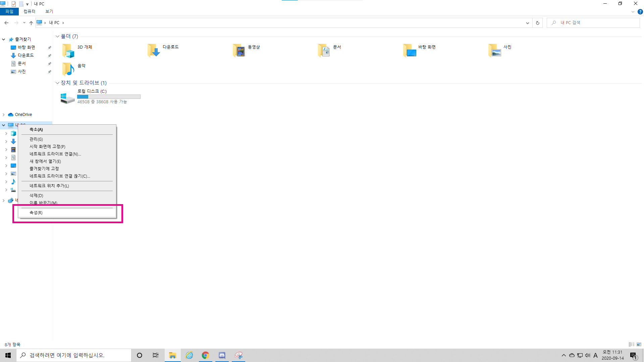Click the taskbar clock showing 오전 11:31

click(612, 355)
